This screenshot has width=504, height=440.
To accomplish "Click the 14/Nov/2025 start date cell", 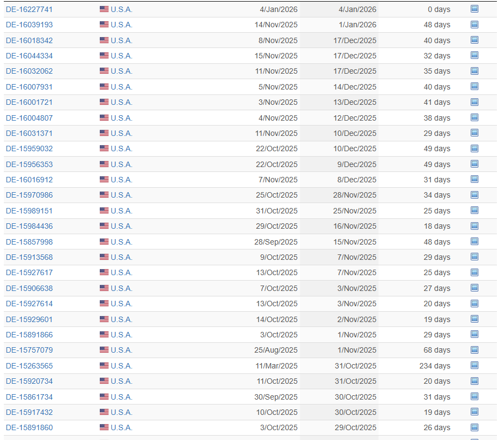I will (x=276, y=25).
